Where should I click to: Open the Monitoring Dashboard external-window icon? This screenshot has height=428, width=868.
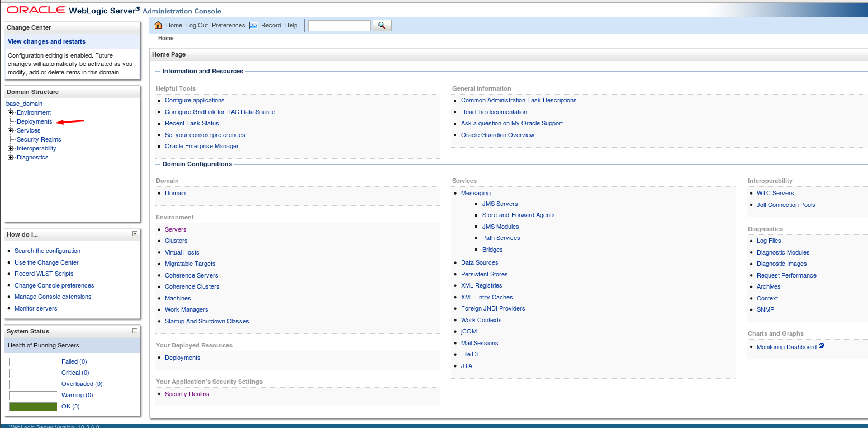[x=821, y=346]
